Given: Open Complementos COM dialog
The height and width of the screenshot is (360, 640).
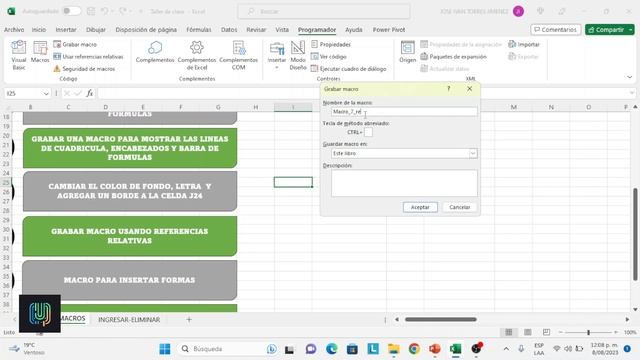Looking at the screenshot, I should point(238,55).
